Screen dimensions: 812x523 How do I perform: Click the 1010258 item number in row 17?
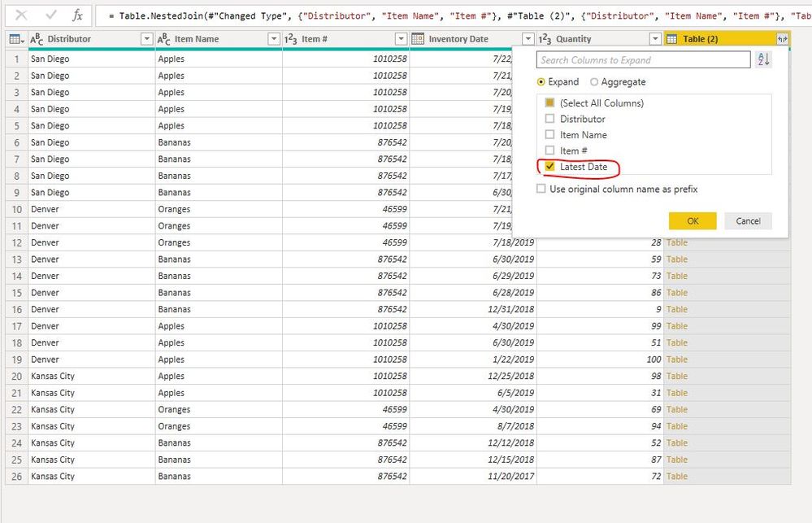click(x=346, y=326)
